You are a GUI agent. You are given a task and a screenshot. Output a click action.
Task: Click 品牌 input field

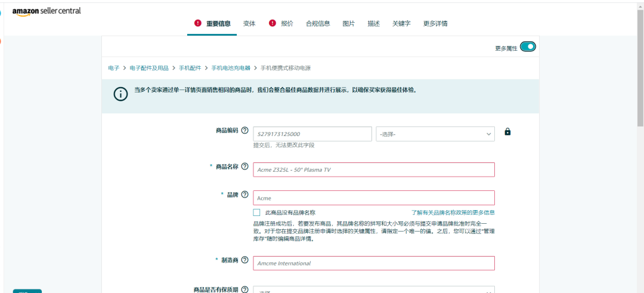(x=374, y=198)
